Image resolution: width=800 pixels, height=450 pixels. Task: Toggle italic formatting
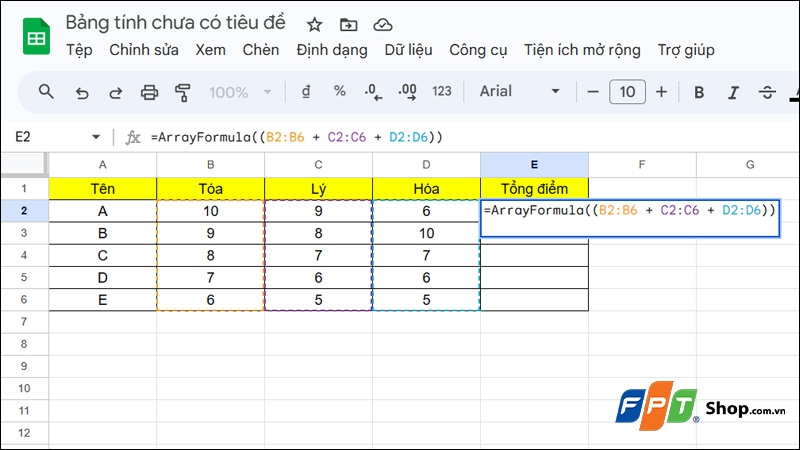pyautogui.click(x=733, y=92)
